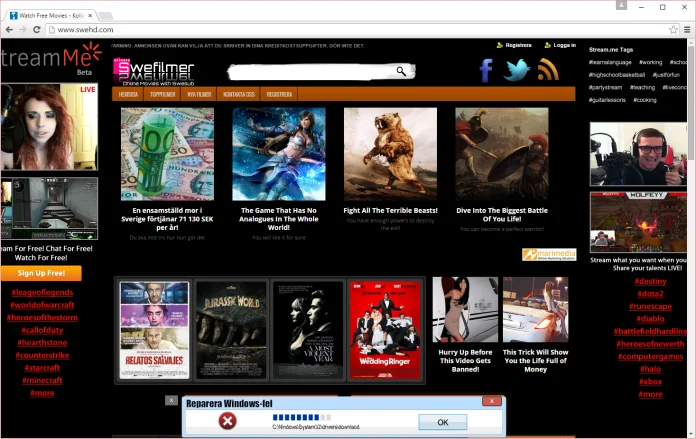Open the red-haired woman LIVE stream thumbnail
Viewport: 696px width, 439px height.
coord(49,127)
